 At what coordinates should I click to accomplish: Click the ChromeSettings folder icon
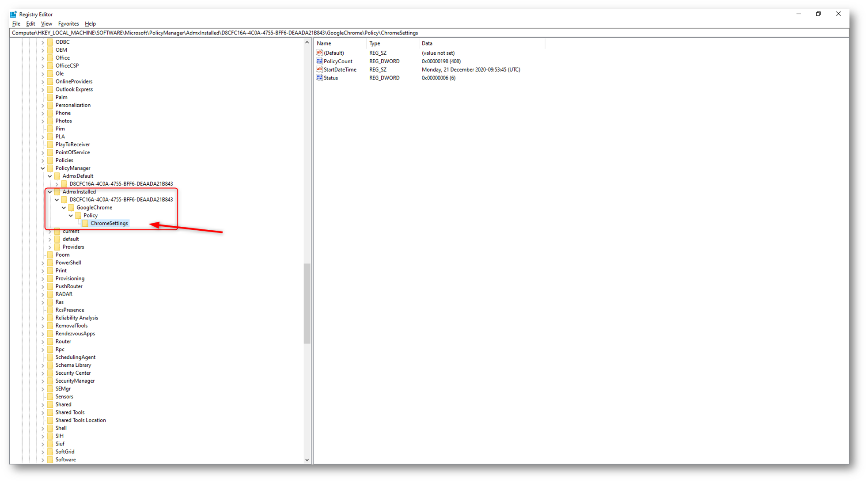point(85,224)
